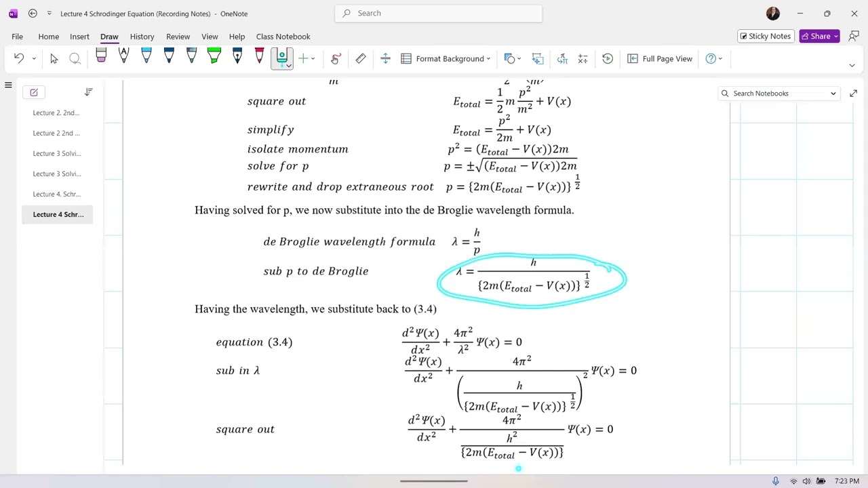Screen dimensions: 868x488
Task: Open the Help dropdown
Action: click(x=714, y=59)
